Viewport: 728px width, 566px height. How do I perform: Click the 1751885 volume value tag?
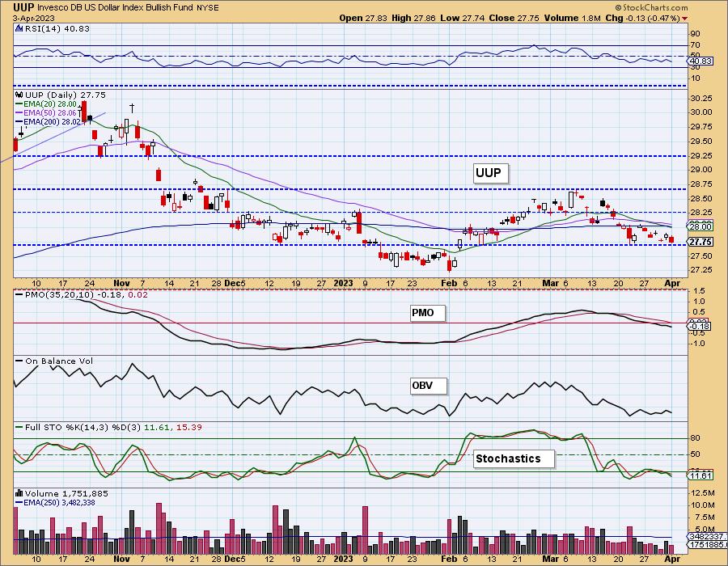pos(708,544)
